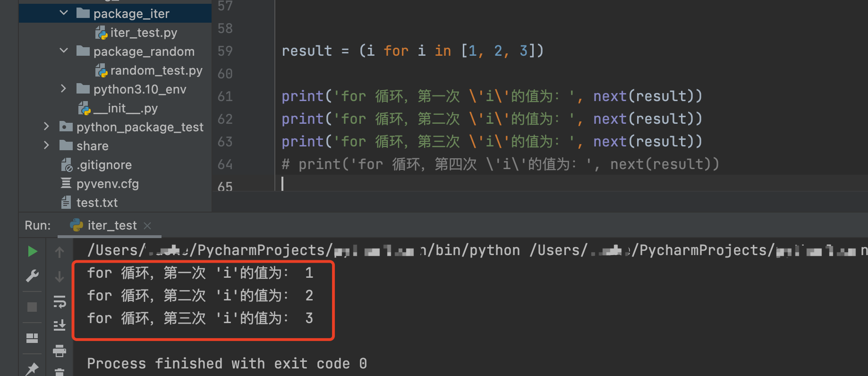Click the __init__.py Python file icon
The image size is (868, 376).
click(x=84, y=108)
